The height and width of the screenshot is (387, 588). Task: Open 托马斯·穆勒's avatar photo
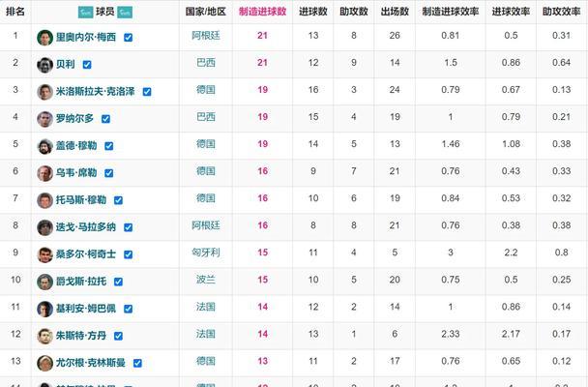45,200
